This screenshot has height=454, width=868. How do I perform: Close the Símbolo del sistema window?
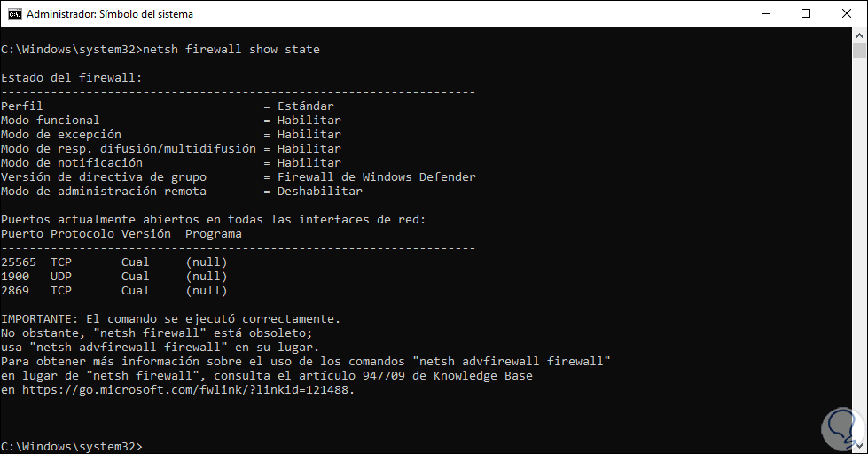pyautogui.click(x=847, y=14)
